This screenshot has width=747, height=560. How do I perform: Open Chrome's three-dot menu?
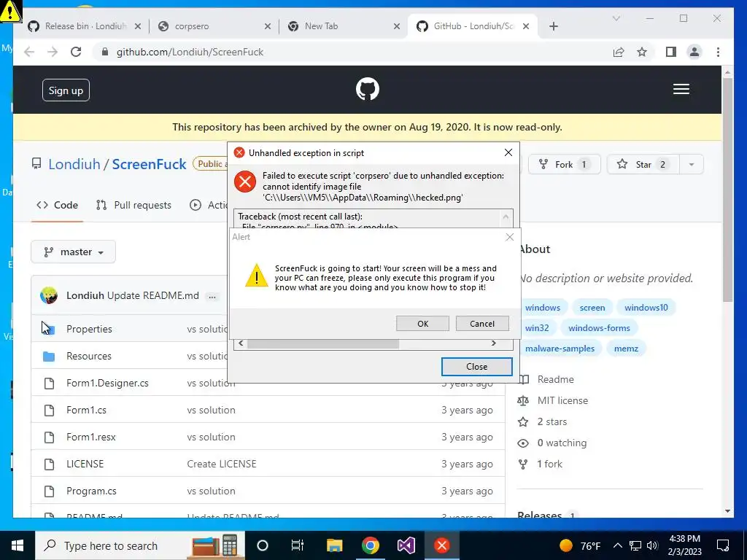click(x=718, y=52)
